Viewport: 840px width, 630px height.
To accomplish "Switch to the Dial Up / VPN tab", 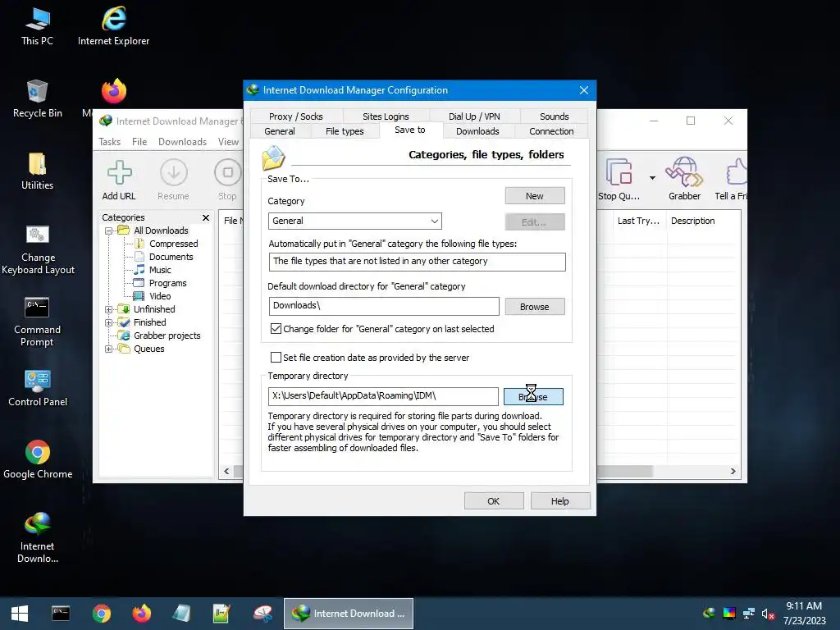I will pos(474,116).
